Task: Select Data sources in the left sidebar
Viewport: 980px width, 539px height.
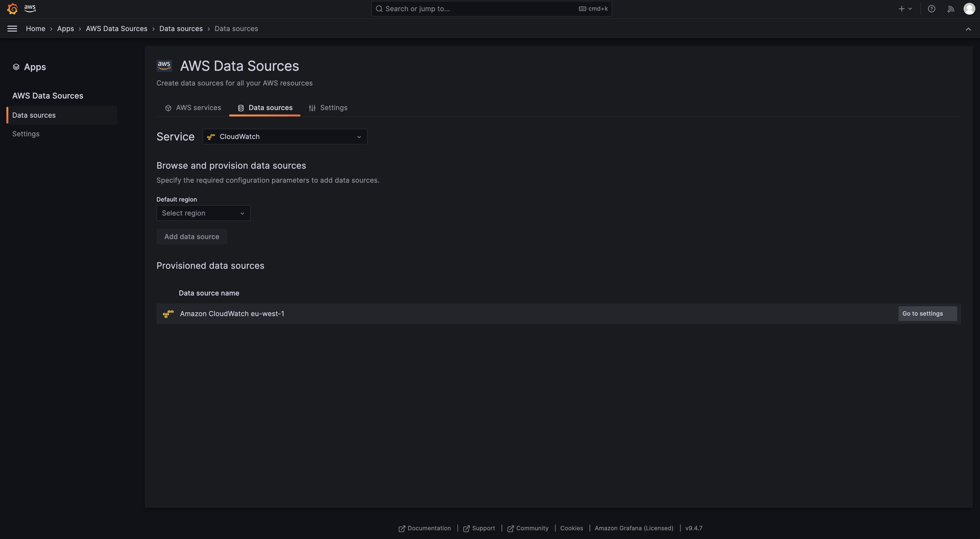Action: tap(34, 115)
